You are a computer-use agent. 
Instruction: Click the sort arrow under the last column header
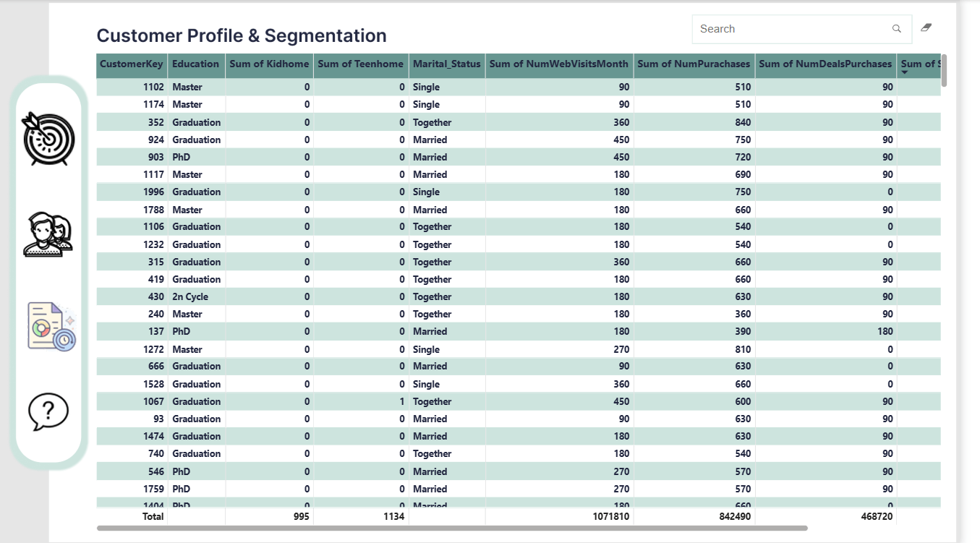pyautogui.click(x=905, y=72)
